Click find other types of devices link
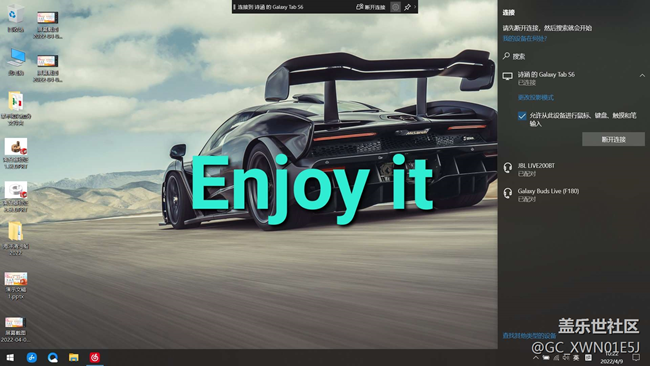The image size is (650, 366). (529, 336)
